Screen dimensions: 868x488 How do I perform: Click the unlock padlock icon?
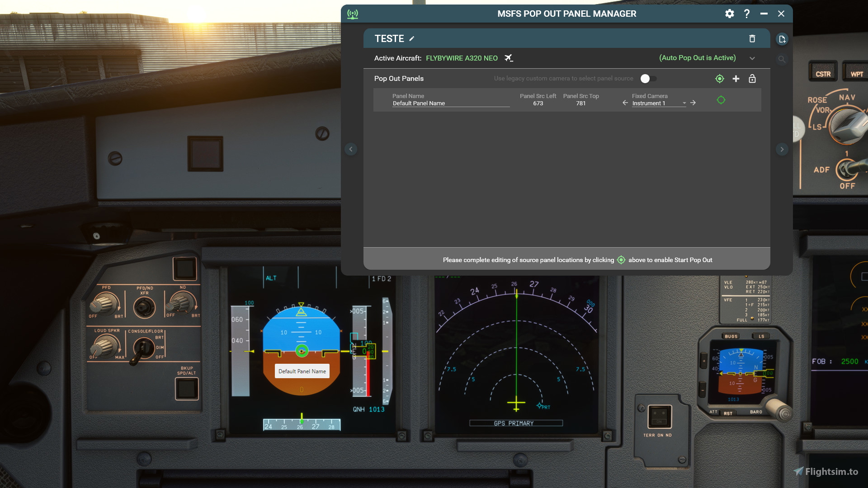coord(752,79)
